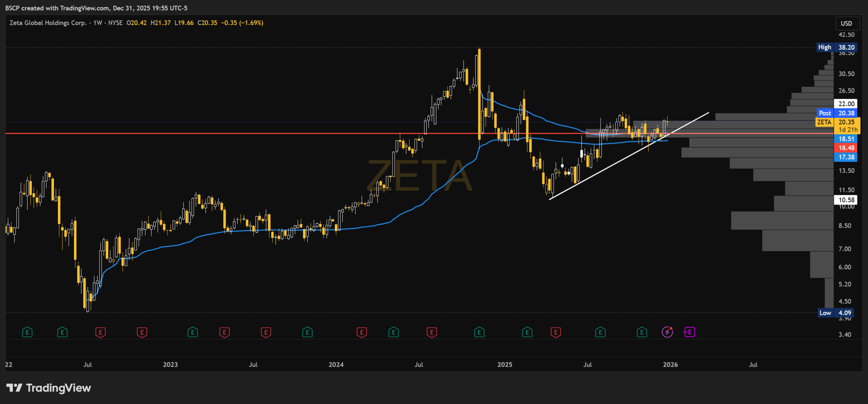The height and width of the screenshot is (404, 868).
Task: Select the 10.58 price axis label
Action: 846,200
